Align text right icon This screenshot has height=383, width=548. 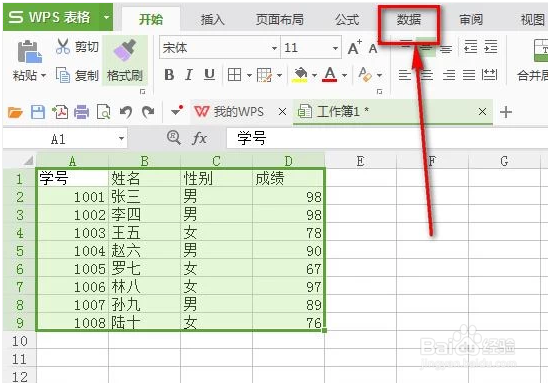449,75
